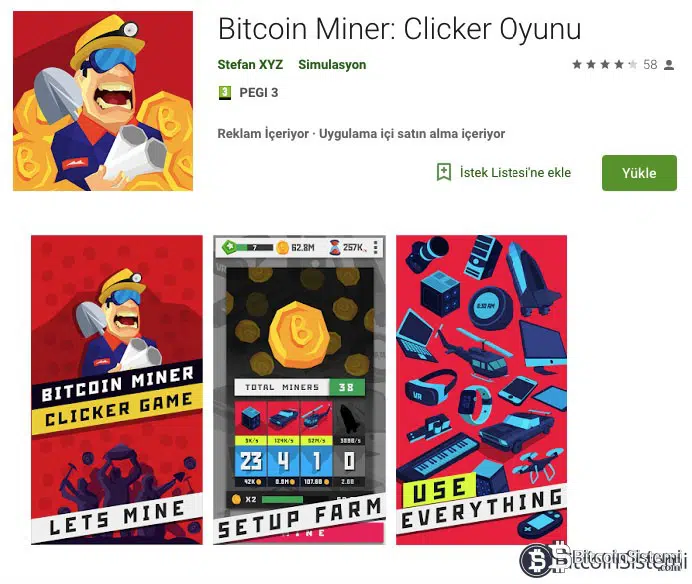Click the reviewer person icon beside 58

[x=669, y=65]
